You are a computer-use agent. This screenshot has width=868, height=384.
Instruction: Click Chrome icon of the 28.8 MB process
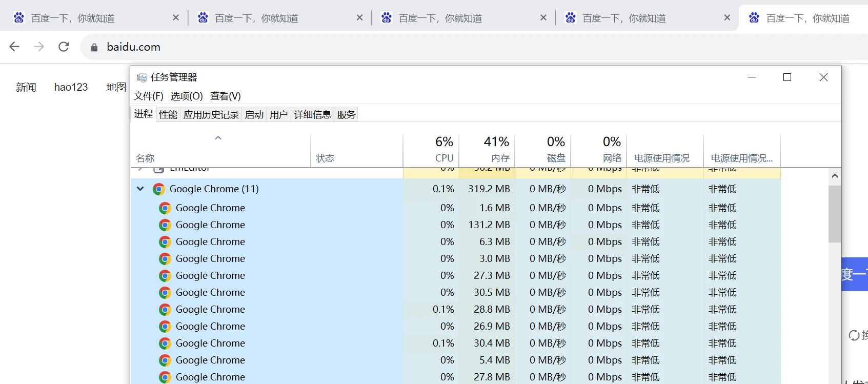[x=165, y=310]
